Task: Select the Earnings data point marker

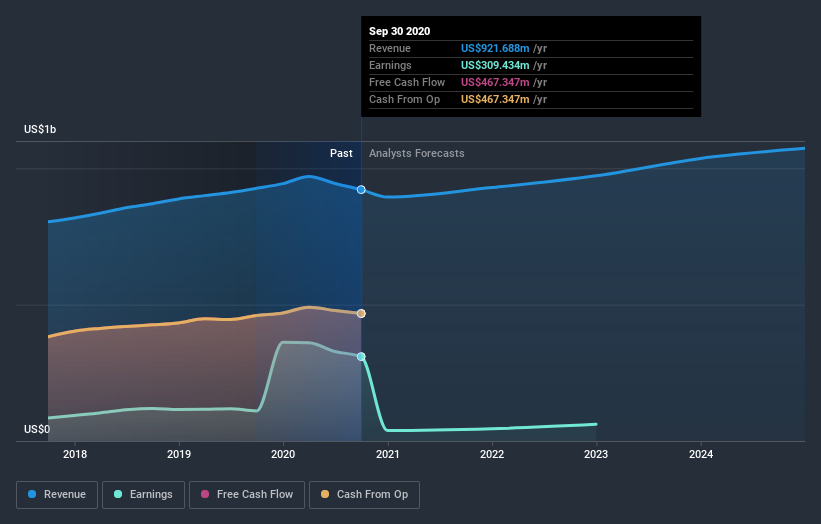Action: point(361,356)
